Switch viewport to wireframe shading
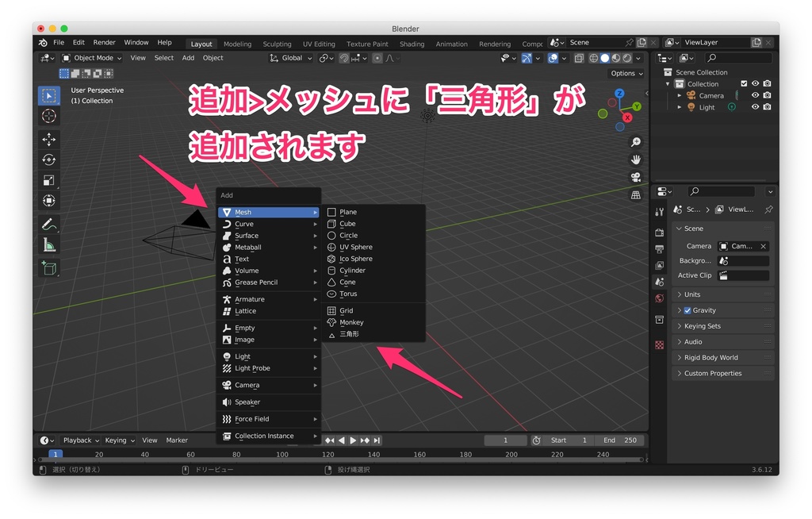 pos(594,58)
